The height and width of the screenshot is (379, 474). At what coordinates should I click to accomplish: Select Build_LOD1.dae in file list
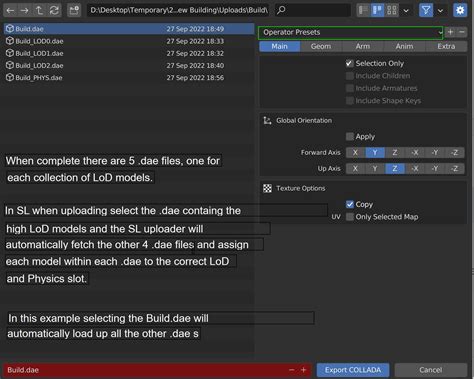click(x=129, y=53)
